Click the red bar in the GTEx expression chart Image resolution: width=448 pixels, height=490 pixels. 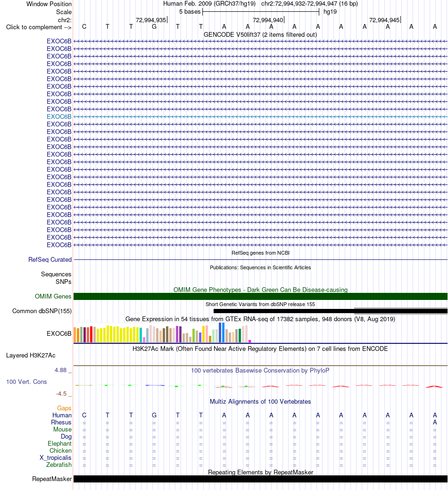(91, 334)
